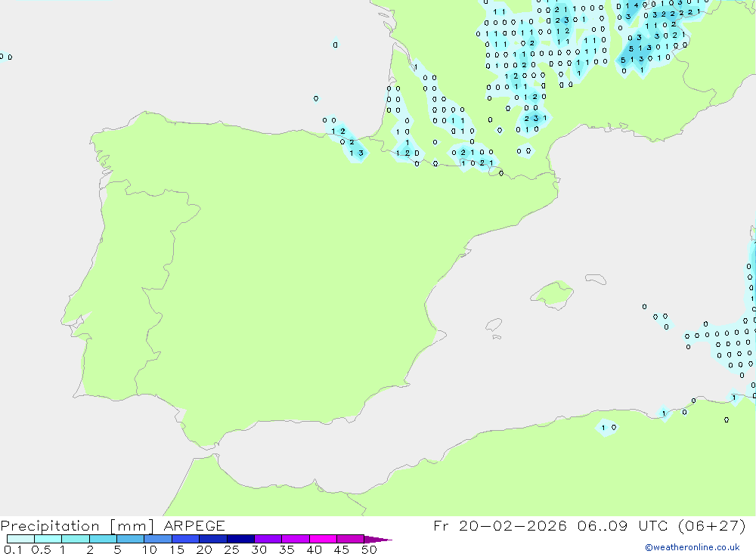Select the 35–40 mm purple legend swatch
This screenshot has width=756, height=554.
[296, 539]
